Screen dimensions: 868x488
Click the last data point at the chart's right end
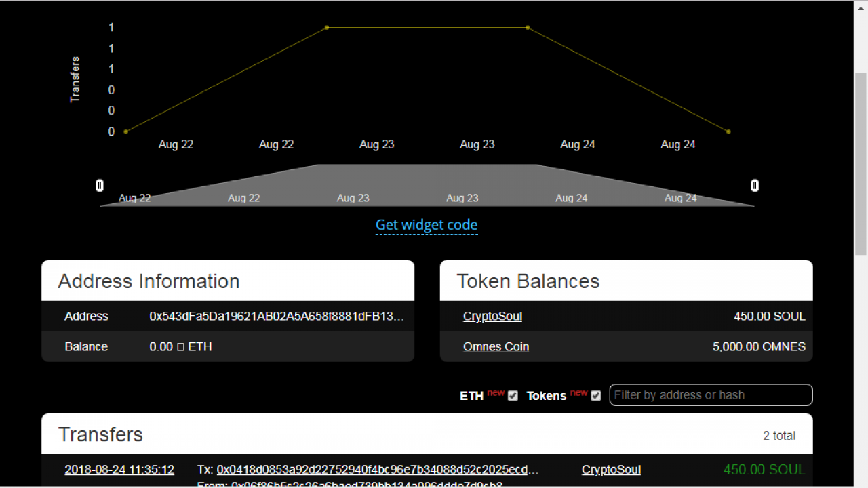728,131
